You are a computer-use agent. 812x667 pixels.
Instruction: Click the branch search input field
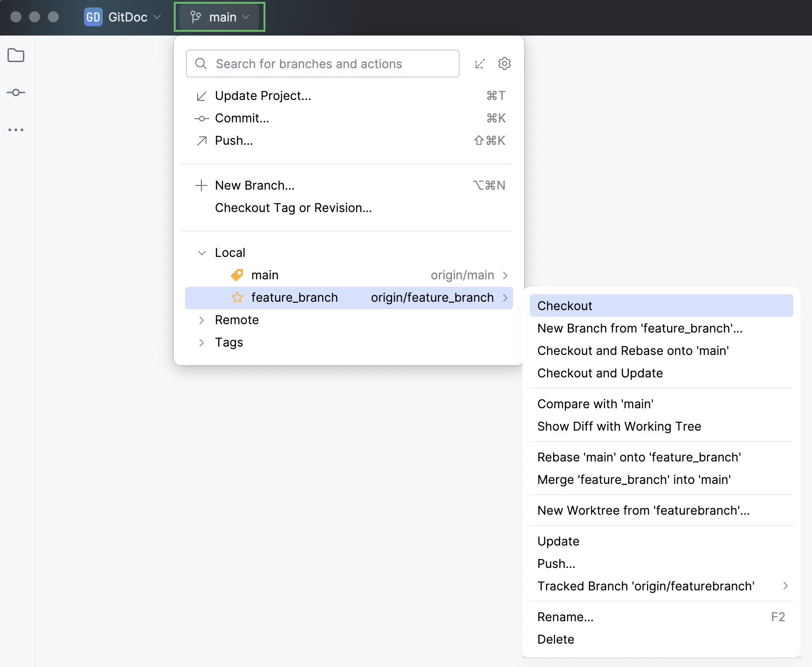(x=322, y=64)
